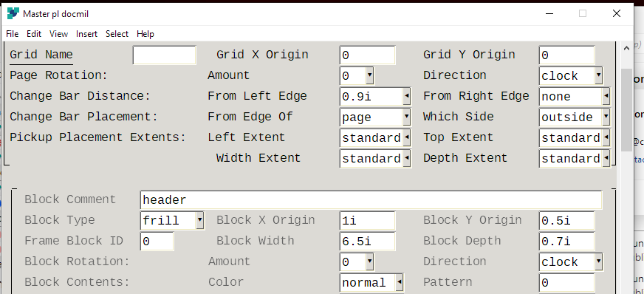Expand Block Contents Color normal arrow

(399, 282)
